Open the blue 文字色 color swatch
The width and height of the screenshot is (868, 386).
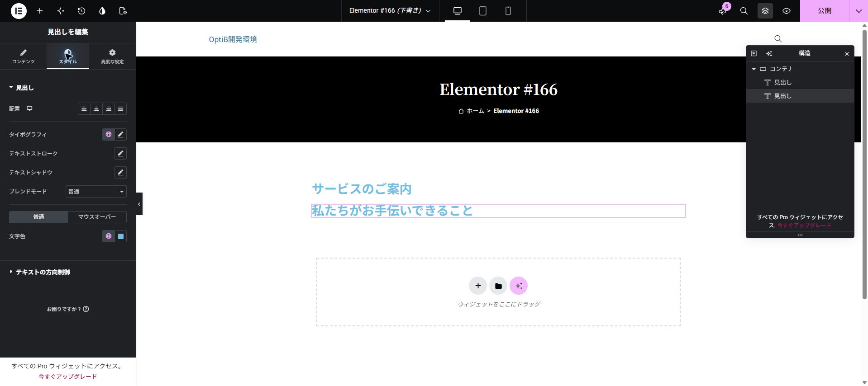click(121, 236)
